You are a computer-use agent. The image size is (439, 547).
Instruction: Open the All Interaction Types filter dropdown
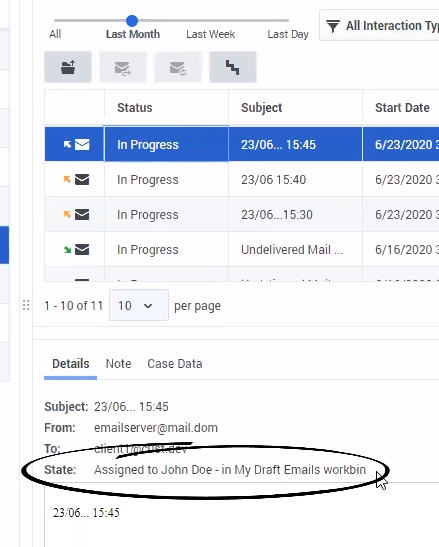tap(379, 25)
